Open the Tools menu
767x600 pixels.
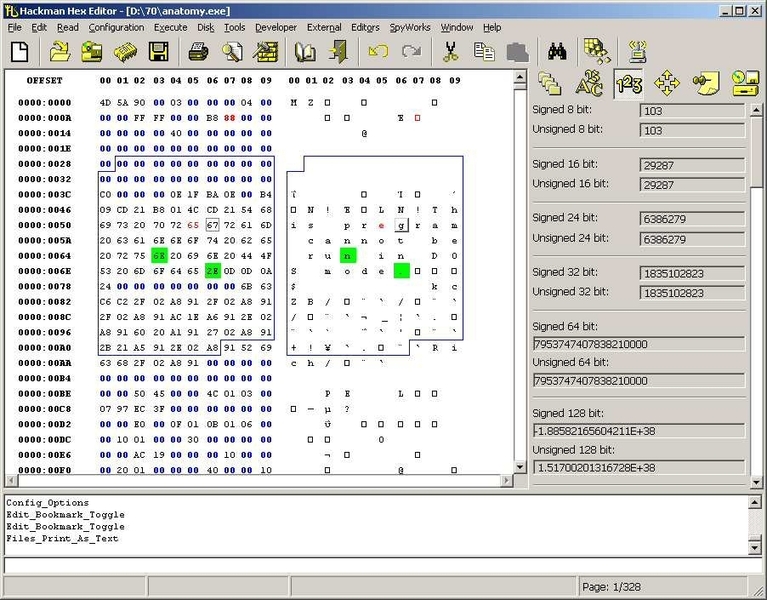tap(234, 27)
